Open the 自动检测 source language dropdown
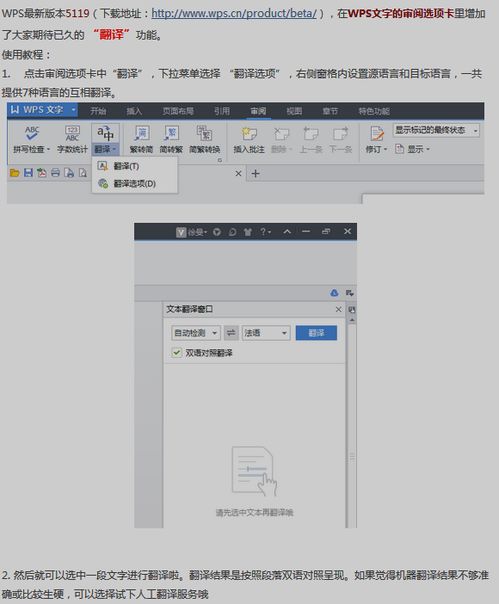 coord(196,333)
